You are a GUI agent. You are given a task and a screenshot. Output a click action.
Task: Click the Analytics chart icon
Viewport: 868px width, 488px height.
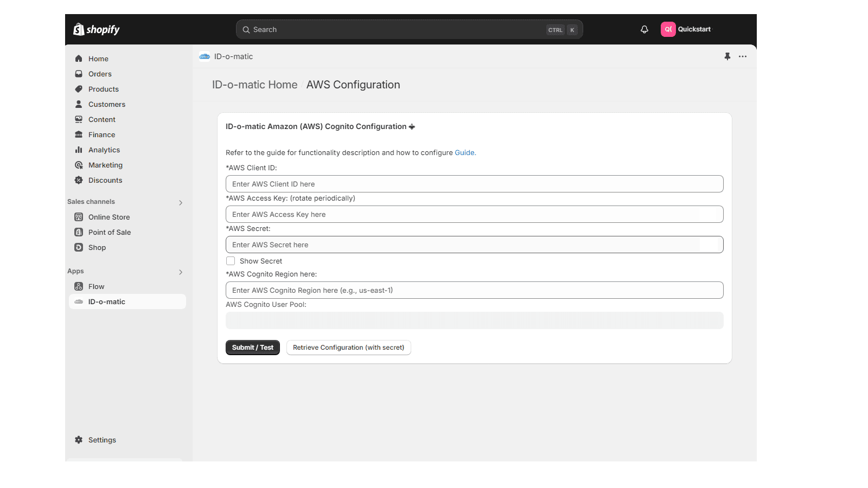click(x=79, y=150)
